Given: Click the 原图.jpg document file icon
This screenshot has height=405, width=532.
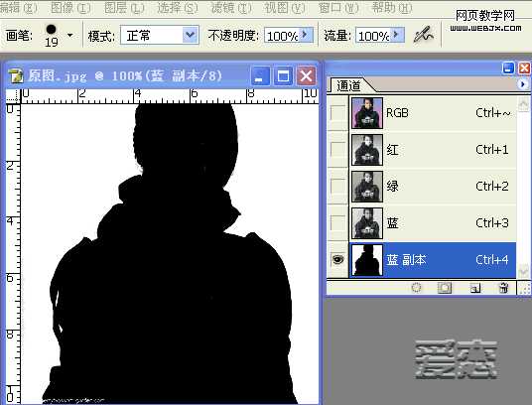Looking at the screenshot, I should 16,76.
